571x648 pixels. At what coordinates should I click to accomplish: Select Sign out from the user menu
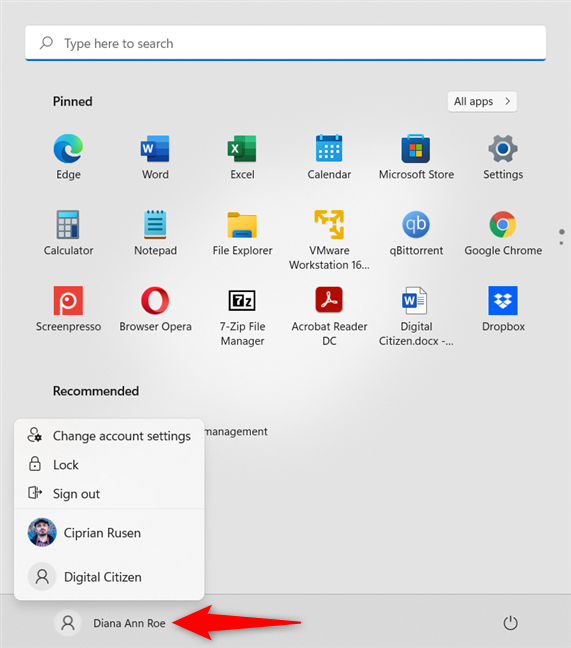pyautogui.click(x=109, y=493)
